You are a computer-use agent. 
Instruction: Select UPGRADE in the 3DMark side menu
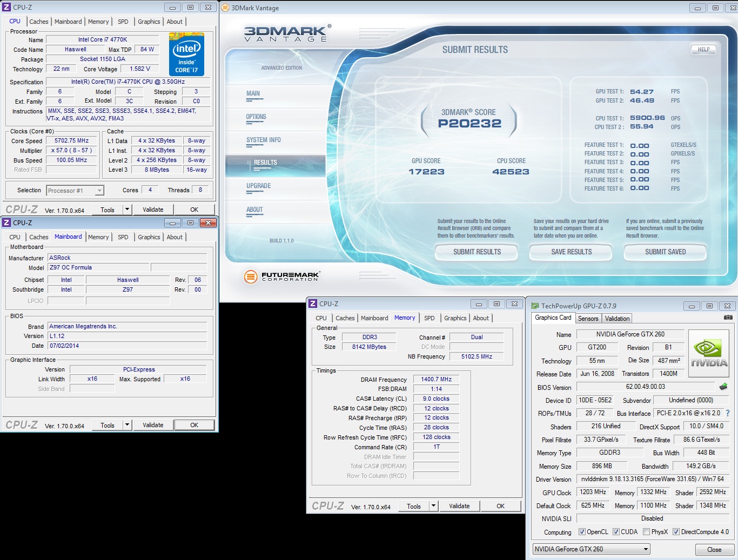[259, 186]
